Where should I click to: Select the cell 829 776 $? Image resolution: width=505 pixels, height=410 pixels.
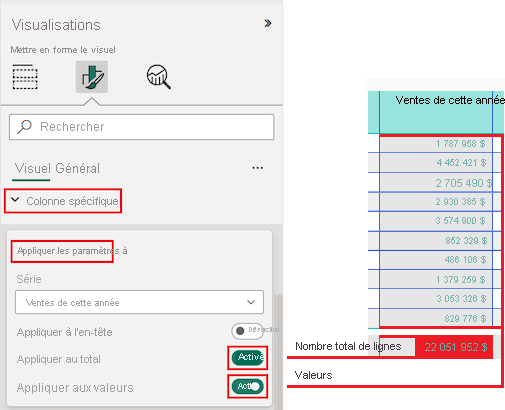click(436, 318)
